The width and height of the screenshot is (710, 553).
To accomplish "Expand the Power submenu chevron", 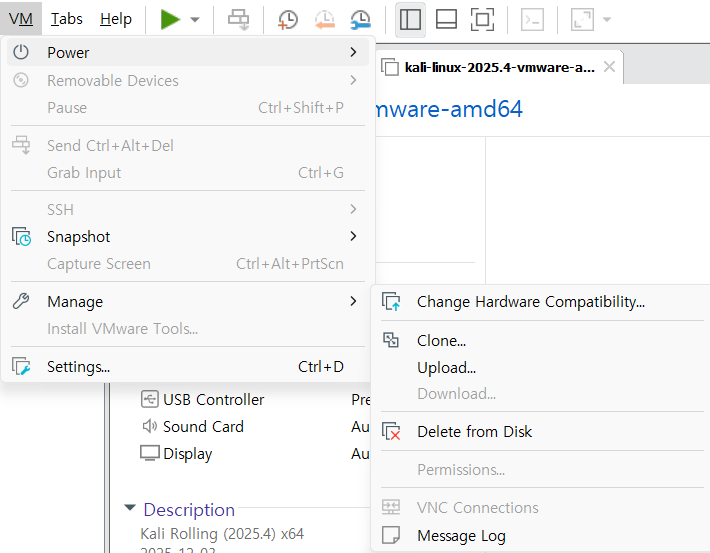I will [353, 52].
